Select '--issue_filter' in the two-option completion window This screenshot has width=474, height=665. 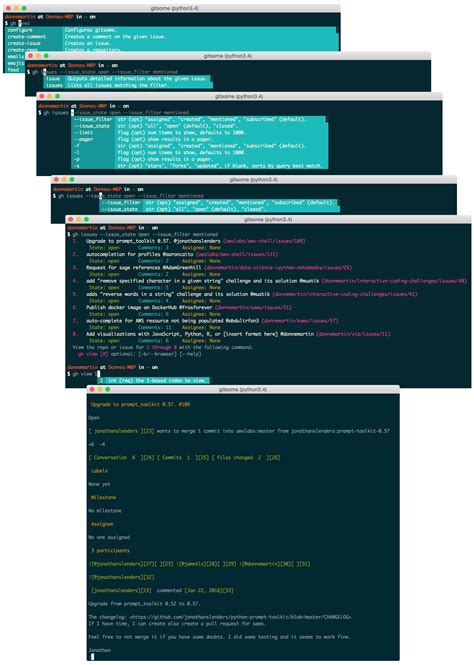(x=121, y=203)
